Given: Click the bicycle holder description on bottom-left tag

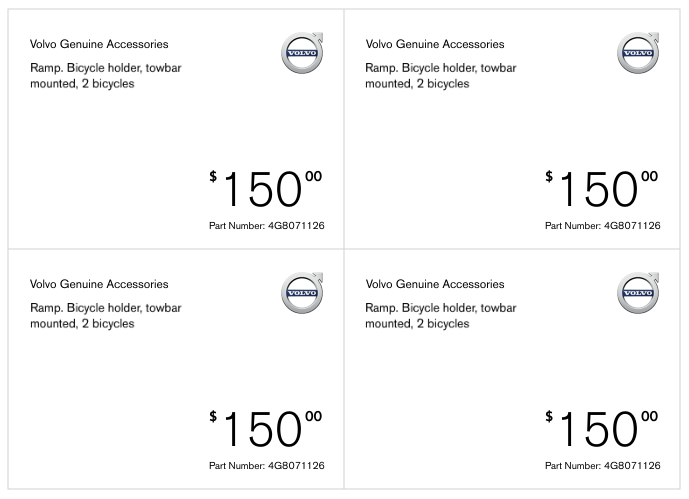Looking at the screenshot, I should point(105,316).
